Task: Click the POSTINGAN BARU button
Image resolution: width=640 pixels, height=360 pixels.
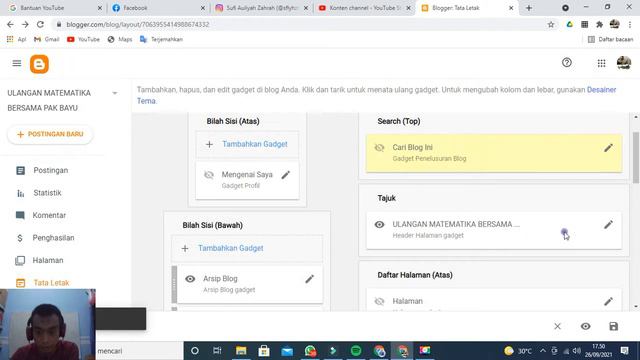Action: (50, 134)
